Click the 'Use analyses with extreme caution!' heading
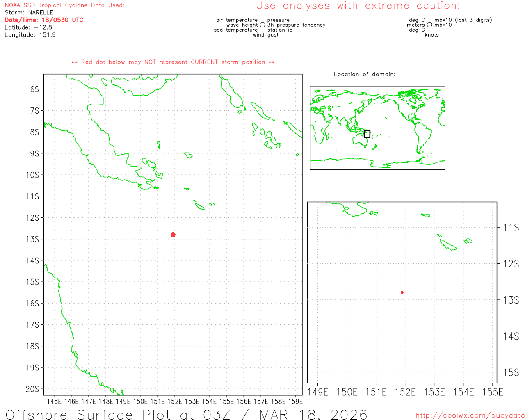 [x=358, y=6]
